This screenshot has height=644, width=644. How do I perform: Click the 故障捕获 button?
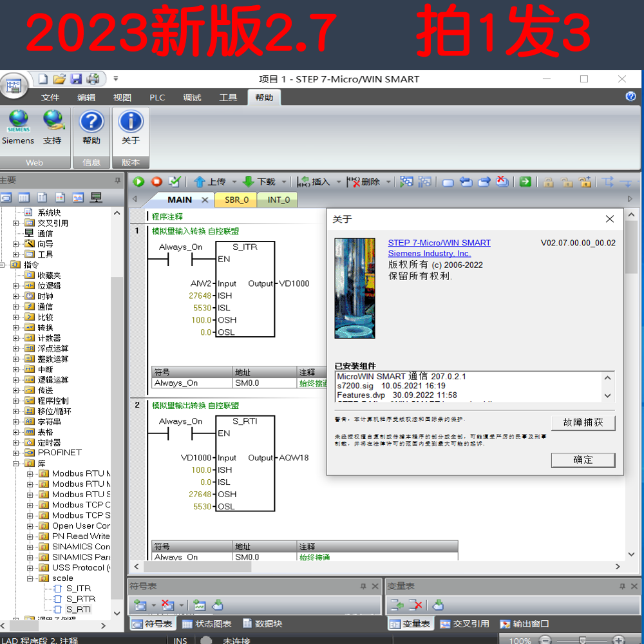pyautogui.click(x=583, y=422)
